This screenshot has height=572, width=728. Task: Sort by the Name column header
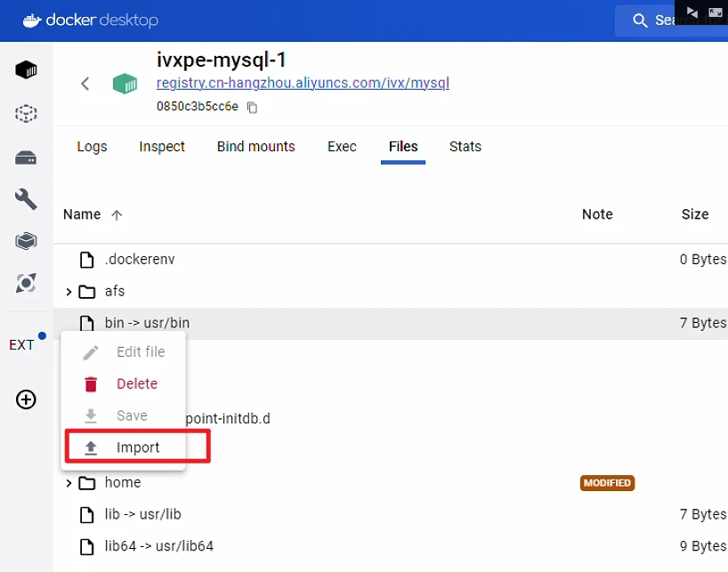(82, 214)
